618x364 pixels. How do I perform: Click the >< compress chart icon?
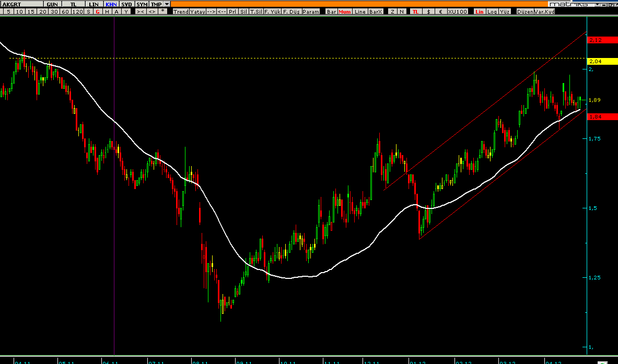pos(141,11)
